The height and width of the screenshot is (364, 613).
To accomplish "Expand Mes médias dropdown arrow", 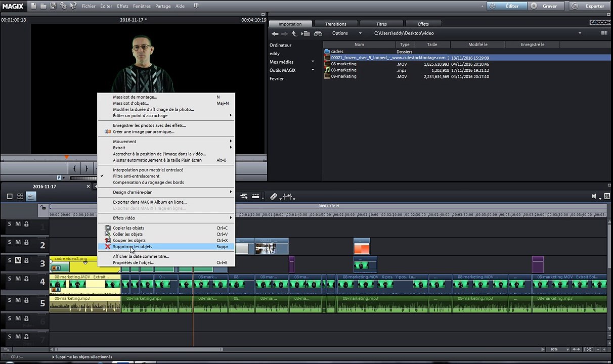I will [313, 62].
